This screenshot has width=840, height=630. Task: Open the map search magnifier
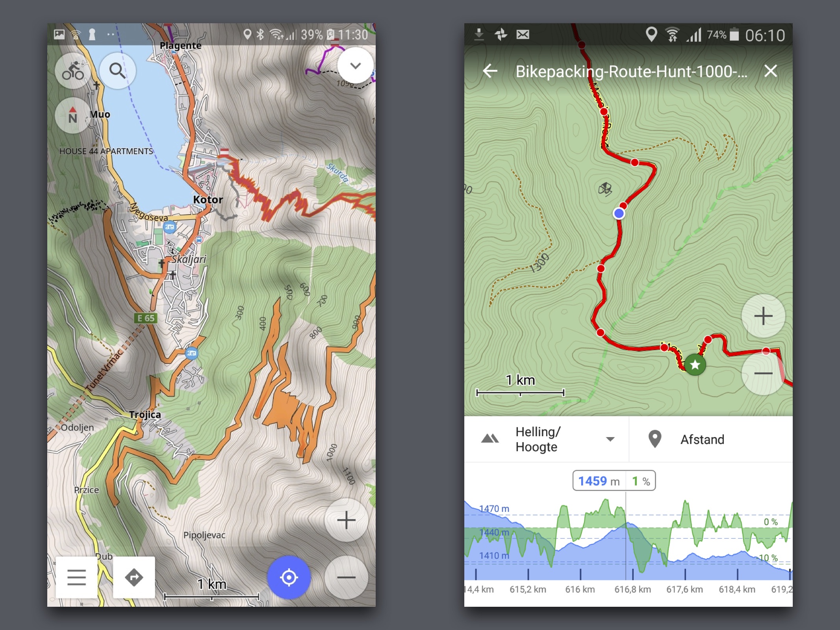(x=117, y=70)
